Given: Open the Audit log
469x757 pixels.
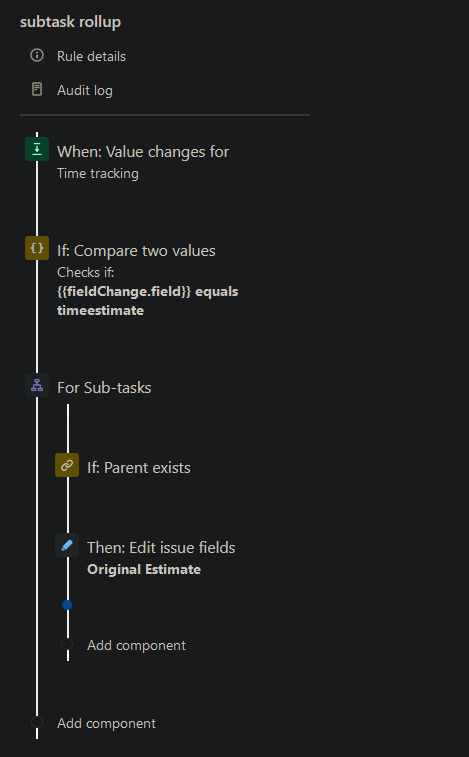Looking at the screenshot, I should (85, 90).
